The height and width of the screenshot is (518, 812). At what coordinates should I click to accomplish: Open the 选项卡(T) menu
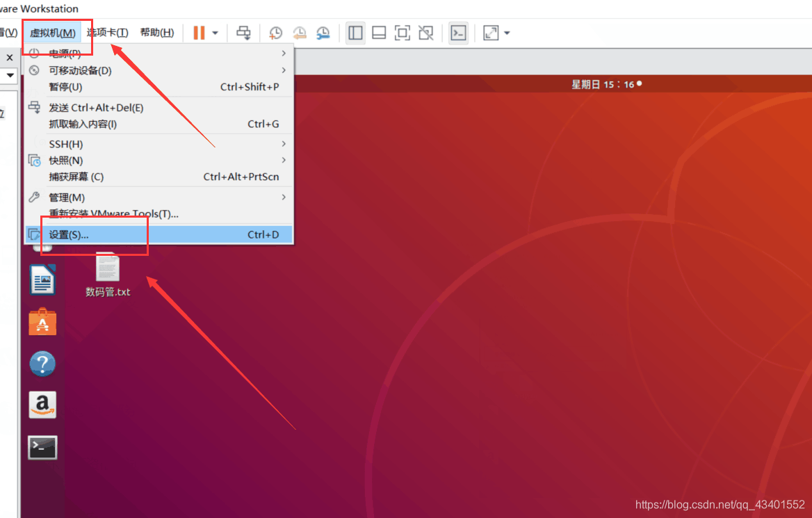[x=107, y=33]
